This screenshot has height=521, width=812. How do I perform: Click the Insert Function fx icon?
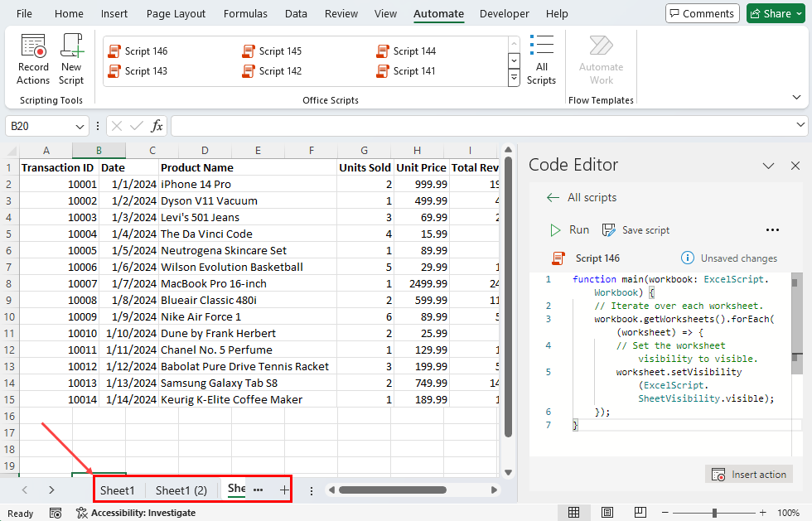(x=157, y=126)
